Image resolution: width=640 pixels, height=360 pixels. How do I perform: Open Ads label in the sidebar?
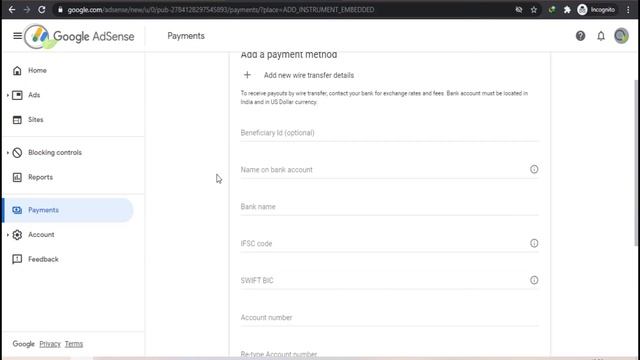click(x=34, y=95)
